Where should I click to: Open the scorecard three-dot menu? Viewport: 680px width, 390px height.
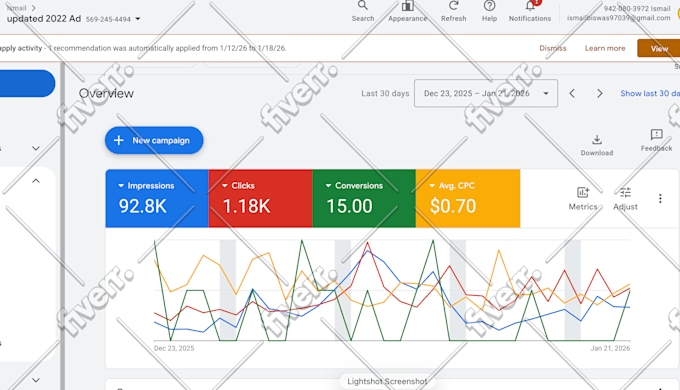660,199
